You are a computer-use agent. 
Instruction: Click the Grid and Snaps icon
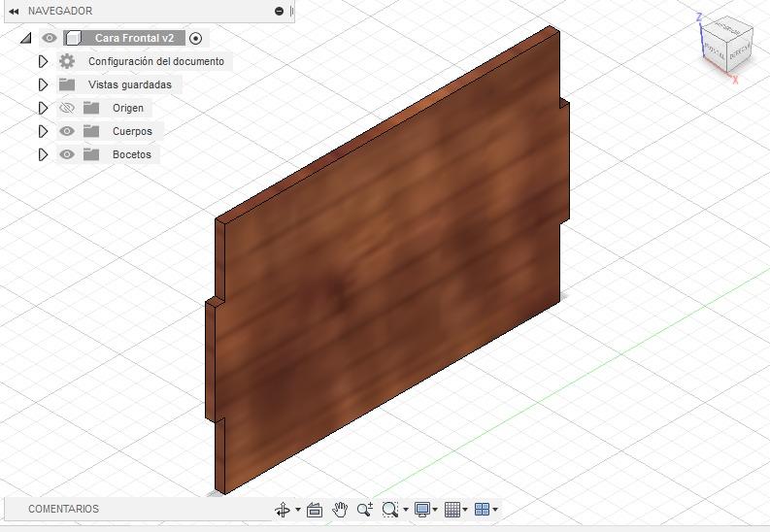tap(452, 510)
